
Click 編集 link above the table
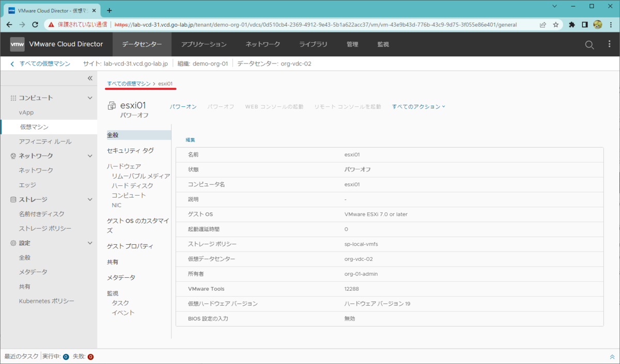point(191,140)
